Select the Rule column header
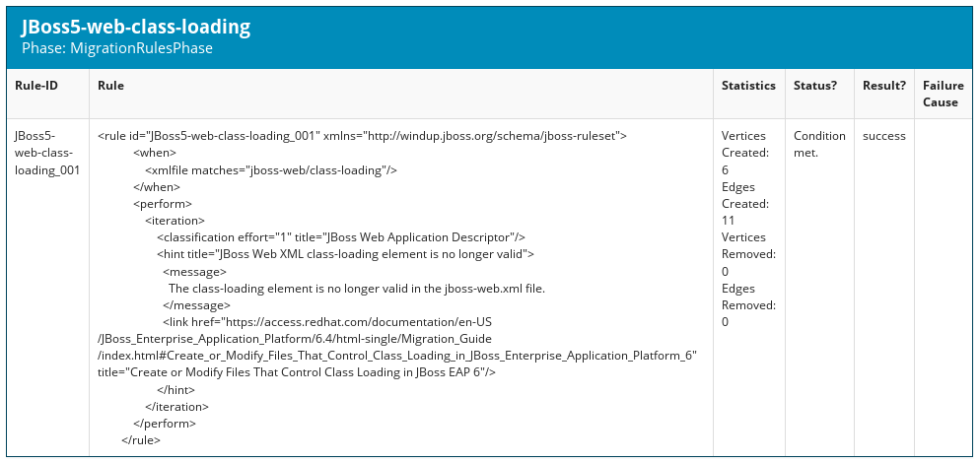Viewport: 980px width, 463px height. click(110, 86)
